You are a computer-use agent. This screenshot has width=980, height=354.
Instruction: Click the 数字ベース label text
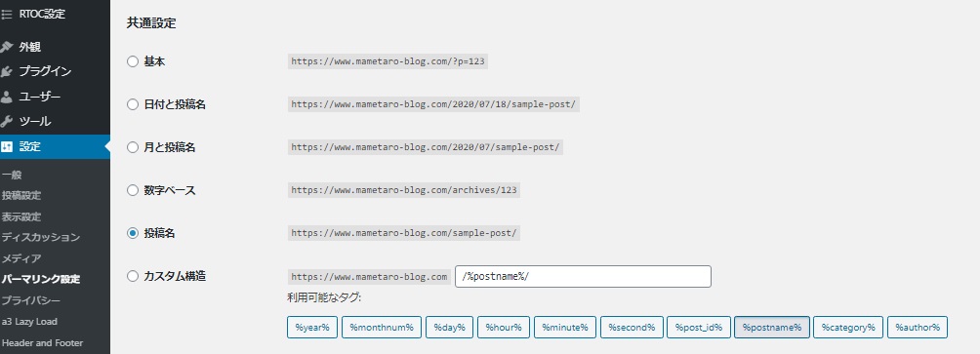click(170, 190)
